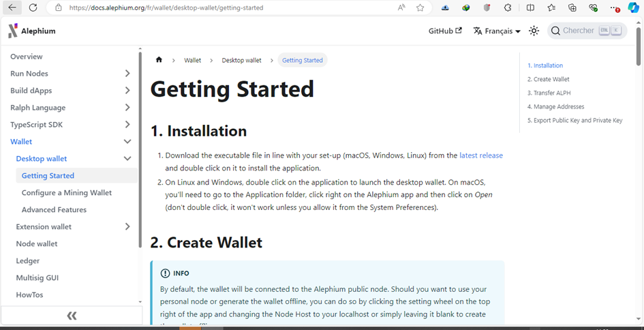The width and height of the screenshot is (644, 330).
Task: Expand the TypeScript SDK chevron
Action: (x=127, y=125)
